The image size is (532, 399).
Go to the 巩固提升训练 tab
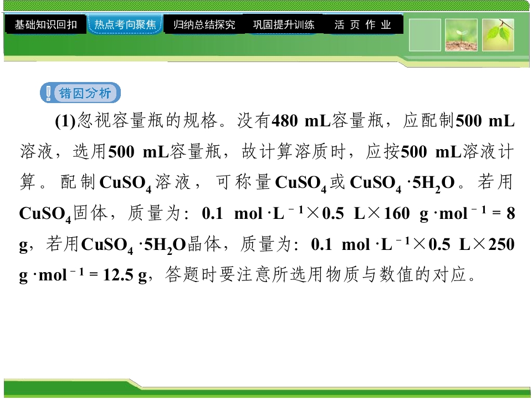click(284, 24)
